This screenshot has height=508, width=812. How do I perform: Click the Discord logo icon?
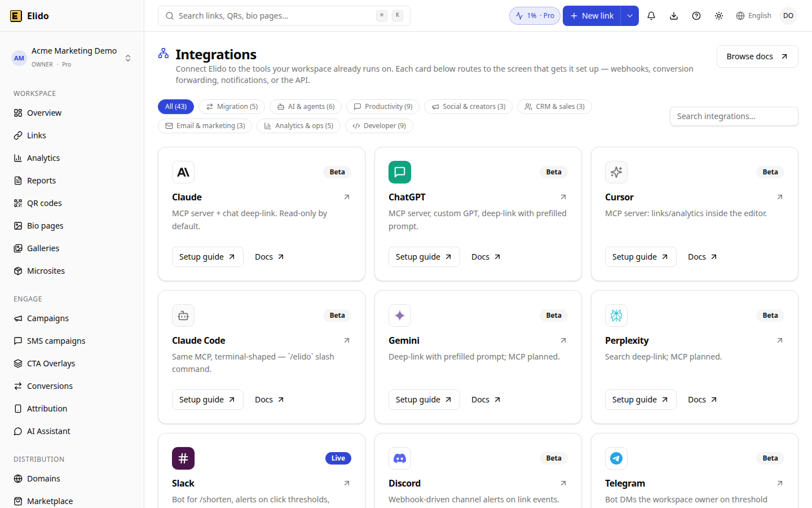(x=400, y=458)
